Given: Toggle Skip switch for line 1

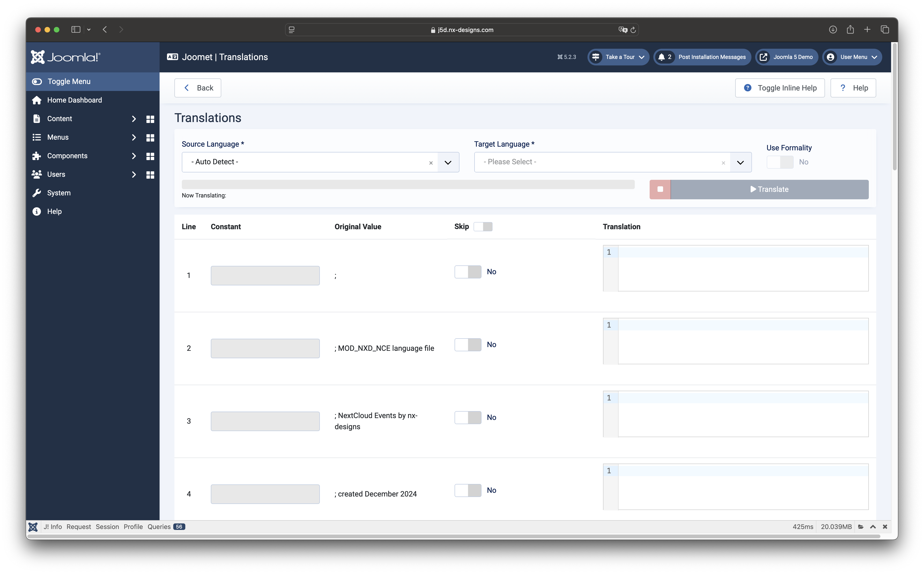Looking at the screenshot, I should point(468,272).
